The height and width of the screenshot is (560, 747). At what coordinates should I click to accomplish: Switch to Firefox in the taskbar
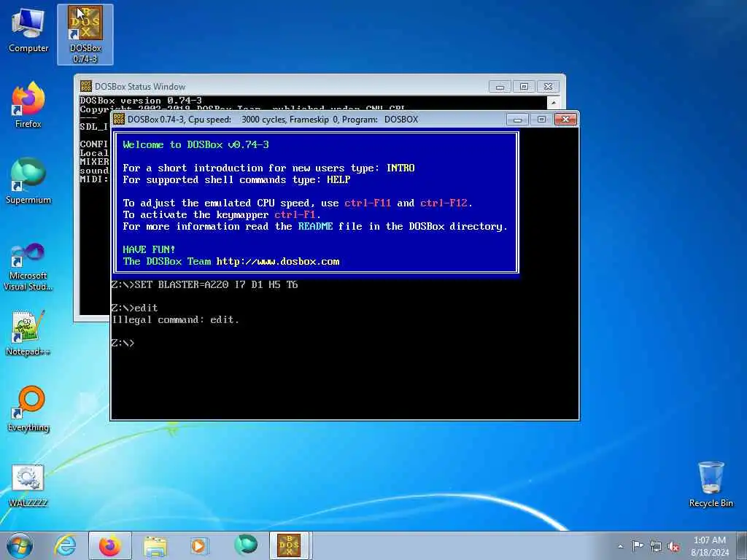coord(110,545)
